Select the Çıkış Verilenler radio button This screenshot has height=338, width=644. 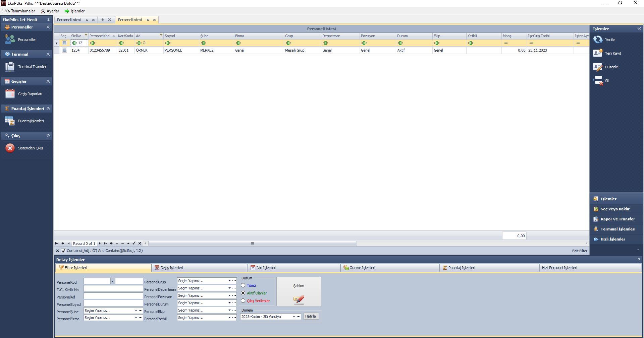[x=243, y=301]
